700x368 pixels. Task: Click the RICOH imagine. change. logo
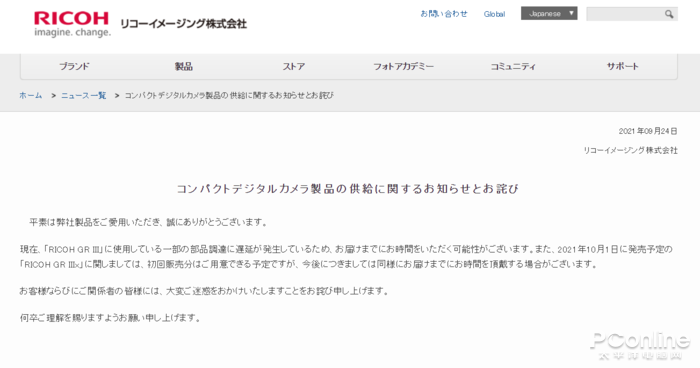[71, 24]
